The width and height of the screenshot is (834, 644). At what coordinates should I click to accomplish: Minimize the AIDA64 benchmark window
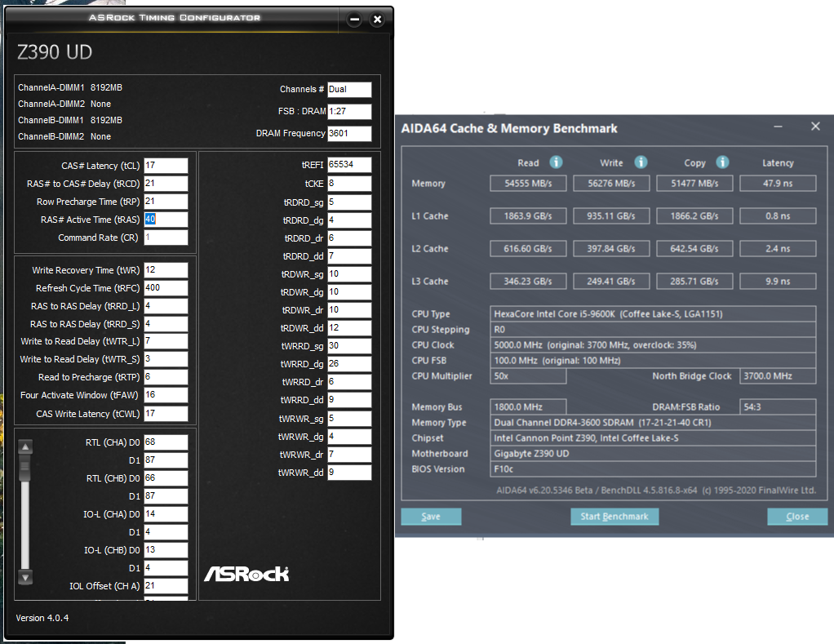pos(778,127)
